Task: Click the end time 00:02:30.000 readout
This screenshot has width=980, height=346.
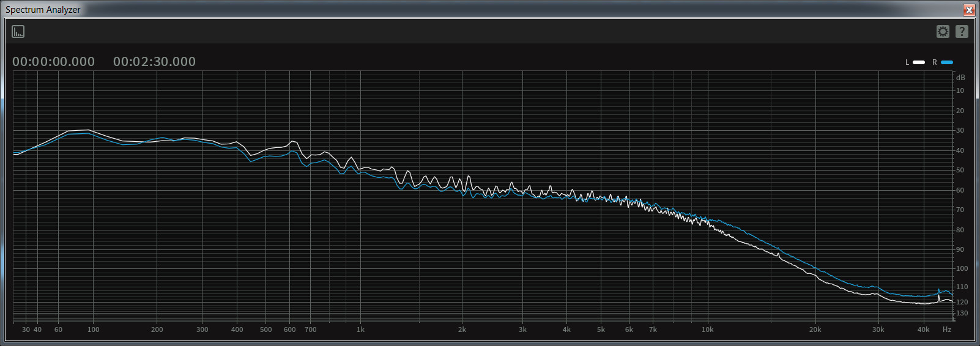Action: coord(154,62)
